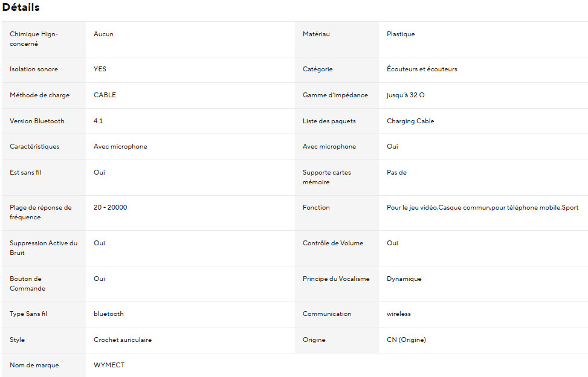Click the Charging Cable package value

(x=410, y=121)
